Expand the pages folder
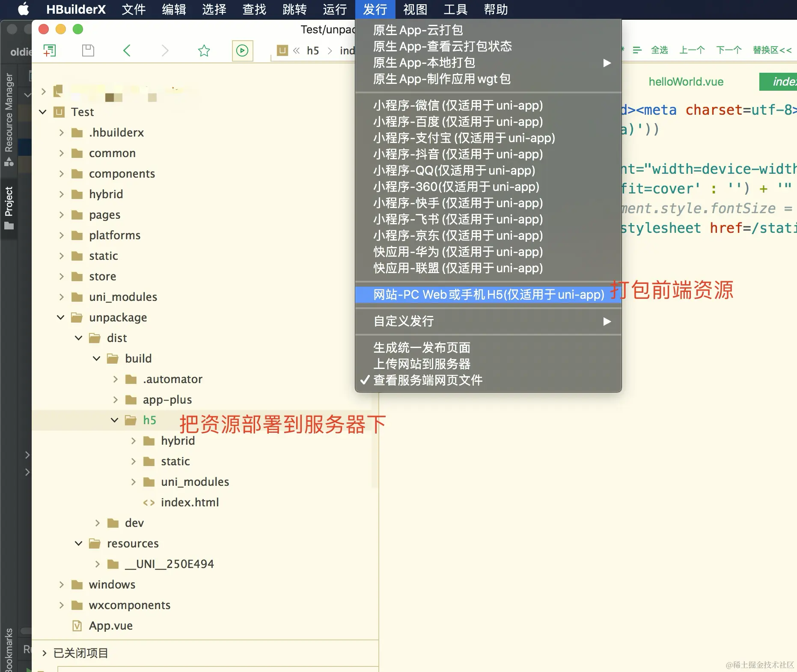This screenshot has height=672, width=797. [61, 215]
